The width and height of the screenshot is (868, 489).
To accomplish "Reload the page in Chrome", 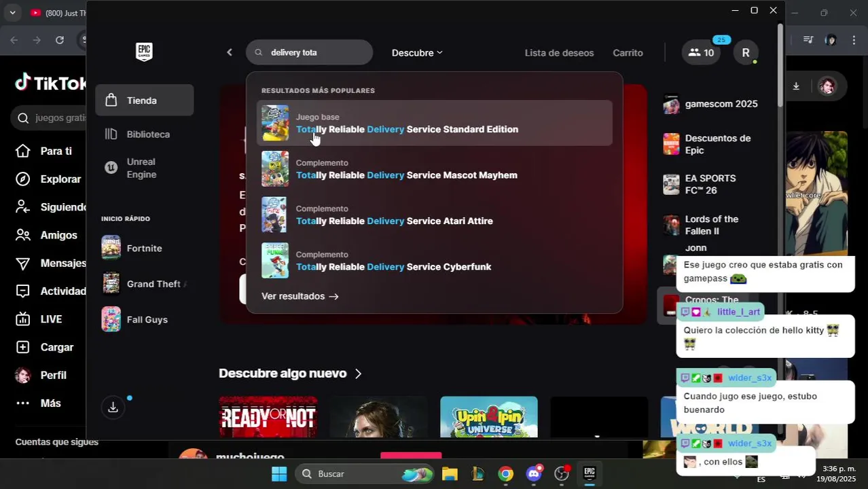I will (x=60, y=40).
